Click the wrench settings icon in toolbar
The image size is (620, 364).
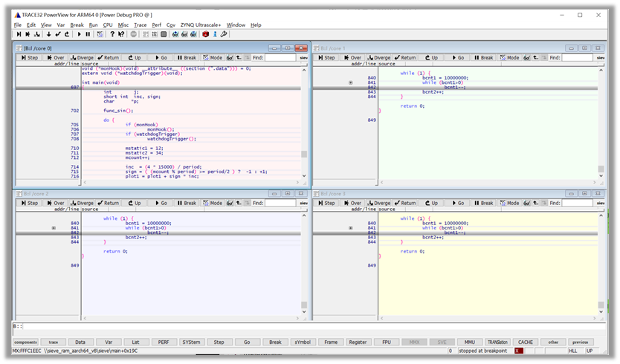224,34
